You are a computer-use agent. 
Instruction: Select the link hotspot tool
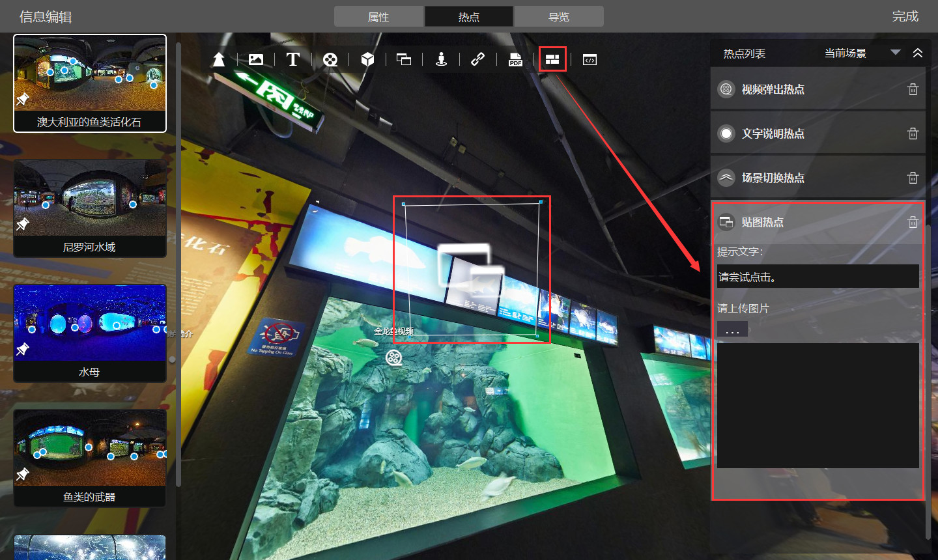coord(477,60)
